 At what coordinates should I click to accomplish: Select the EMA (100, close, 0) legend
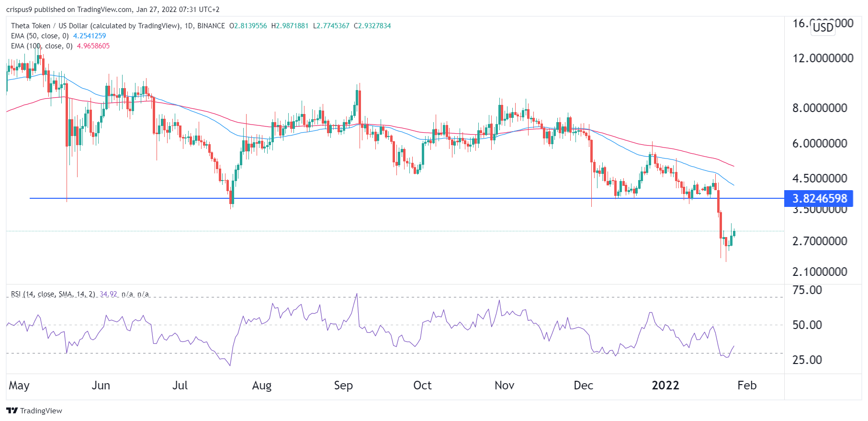42,46
